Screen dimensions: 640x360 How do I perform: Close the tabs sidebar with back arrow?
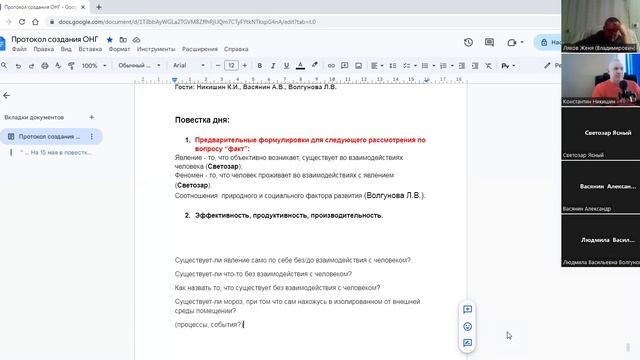click(x=7, y=96)
